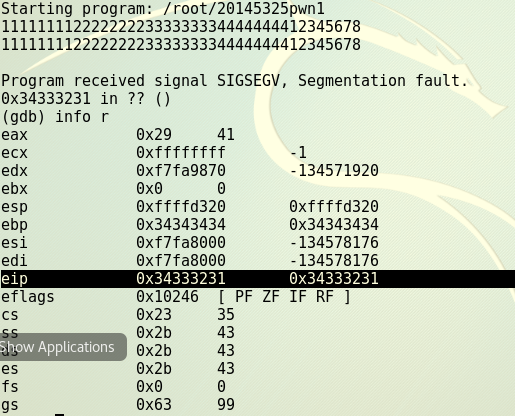Select gs value 0x63
The height and width of the screenshot is (416, 515).
point(154,405)
